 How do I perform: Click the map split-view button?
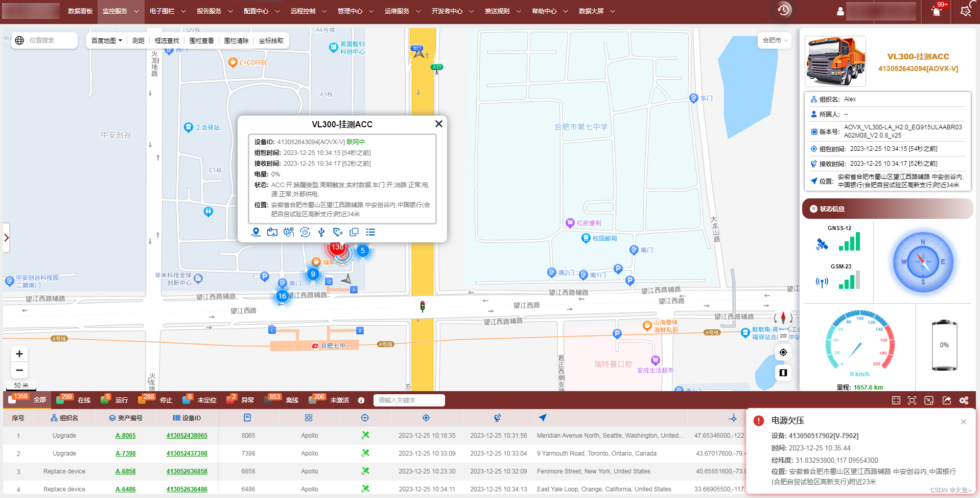click(783, 373)
